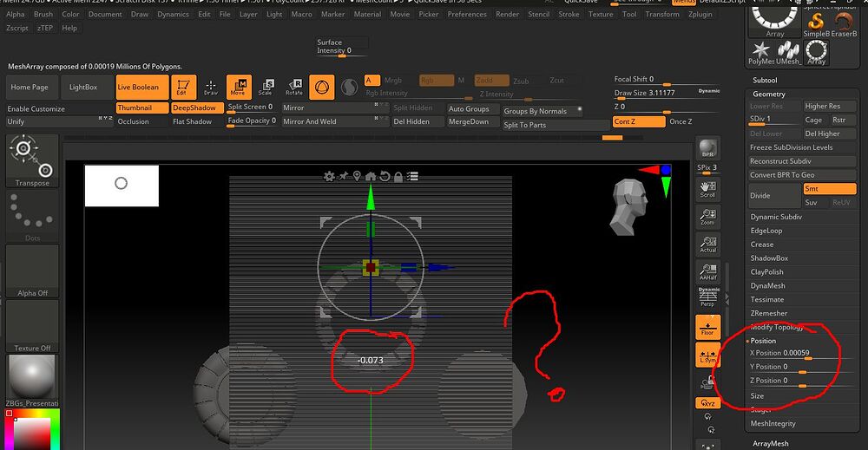Click the gizmo home icon

tap(371, 176)
